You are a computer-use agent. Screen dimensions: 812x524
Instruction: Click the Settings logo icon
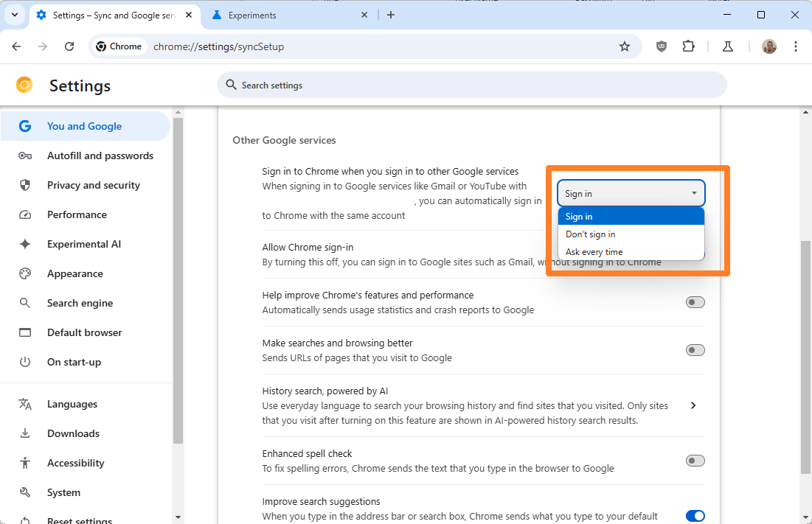24,85
